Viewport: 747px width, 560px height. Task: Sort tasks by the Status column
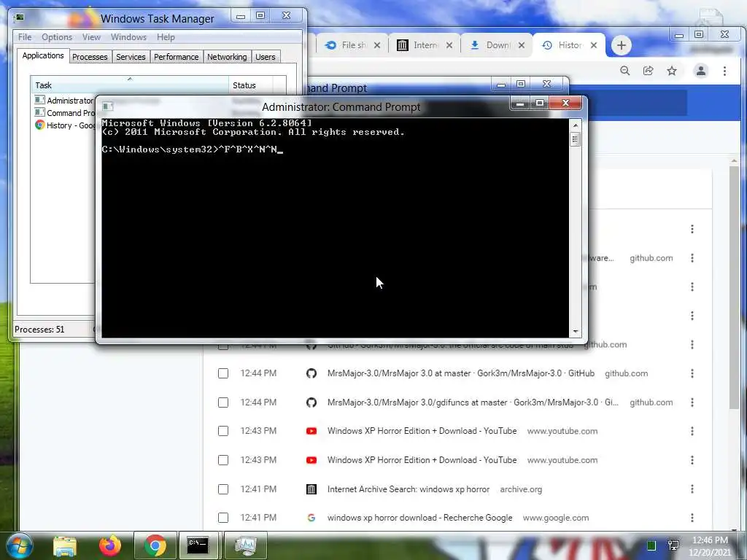(252, 85)
